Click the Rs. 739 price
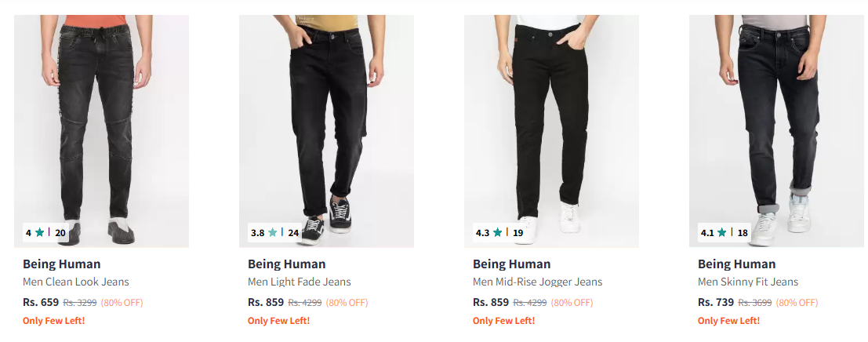The width and height of the screenshot is (868, 342). [x=716, y=302]
